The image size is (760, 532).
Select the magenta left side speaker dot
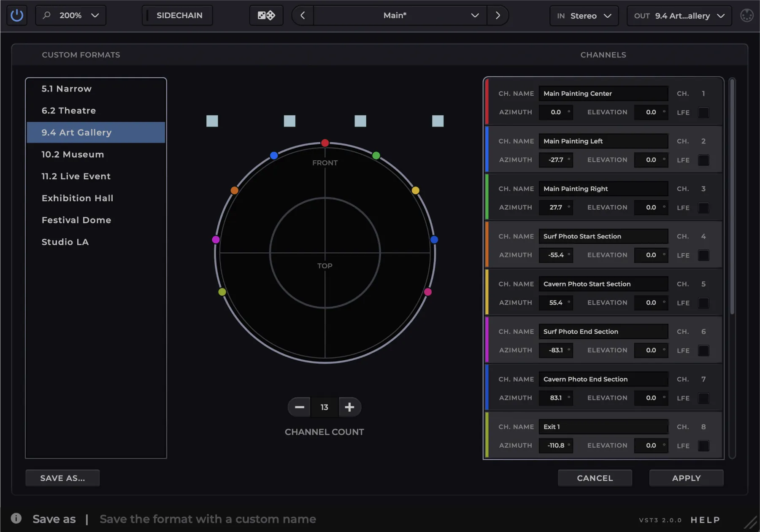(216, 240)
